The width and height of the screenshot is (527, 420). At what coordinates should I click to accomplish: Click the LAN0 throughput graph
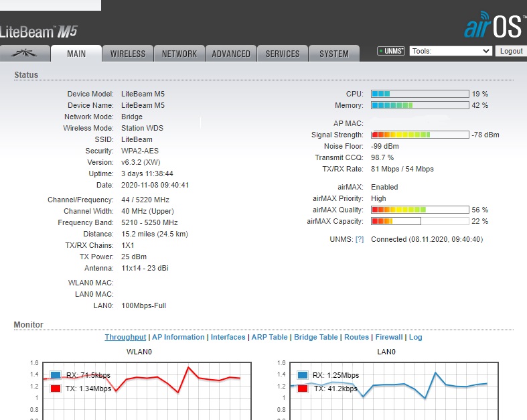point(394,391)
